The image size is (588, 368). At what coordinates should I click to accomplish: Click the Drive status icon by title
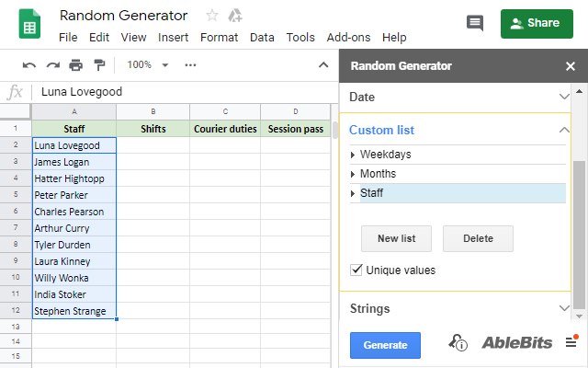tap(235, 16)
